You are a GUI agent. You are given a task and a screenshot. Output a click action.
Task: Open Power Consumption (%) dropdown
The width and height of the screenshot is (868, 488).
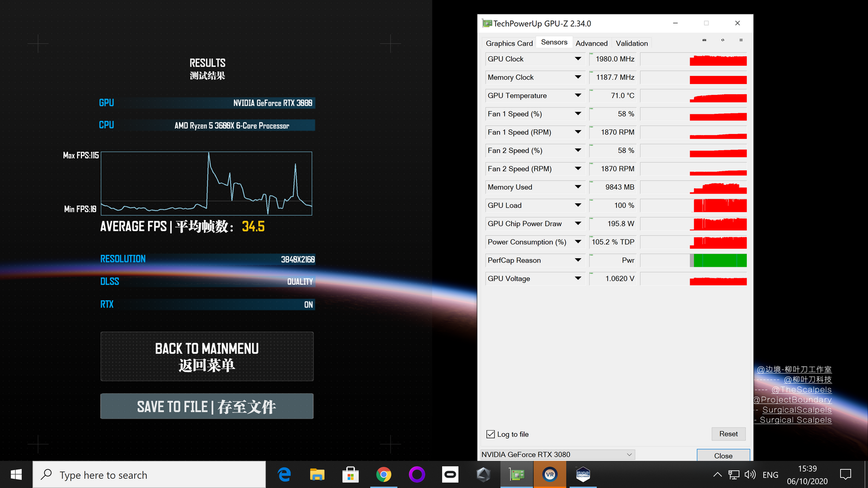578,242
